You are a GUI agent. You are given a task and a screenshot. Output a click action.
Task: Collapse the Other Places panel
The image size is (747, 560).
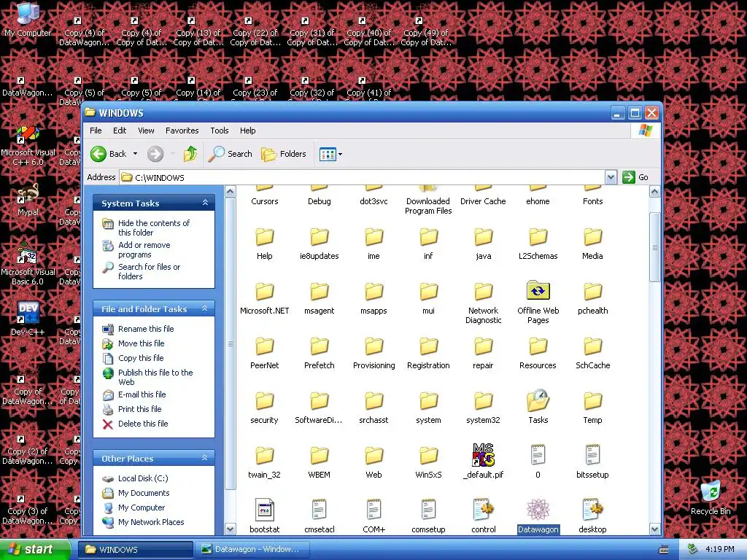(x=205, y=458)
